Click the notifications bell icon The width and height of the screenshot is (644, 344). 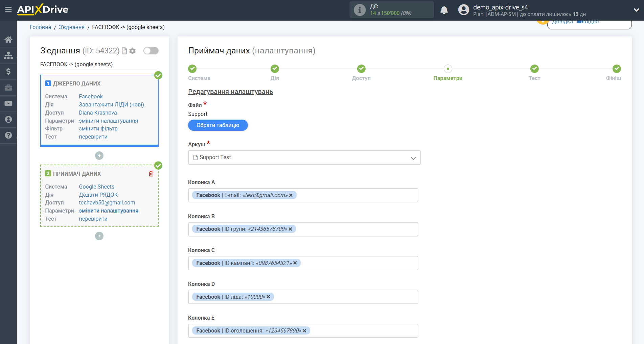(444, 10)
